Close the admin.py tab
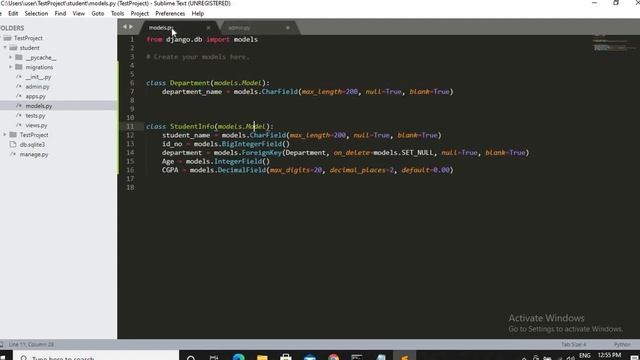Screen dimensions: 640x360 tap(288, 28)
